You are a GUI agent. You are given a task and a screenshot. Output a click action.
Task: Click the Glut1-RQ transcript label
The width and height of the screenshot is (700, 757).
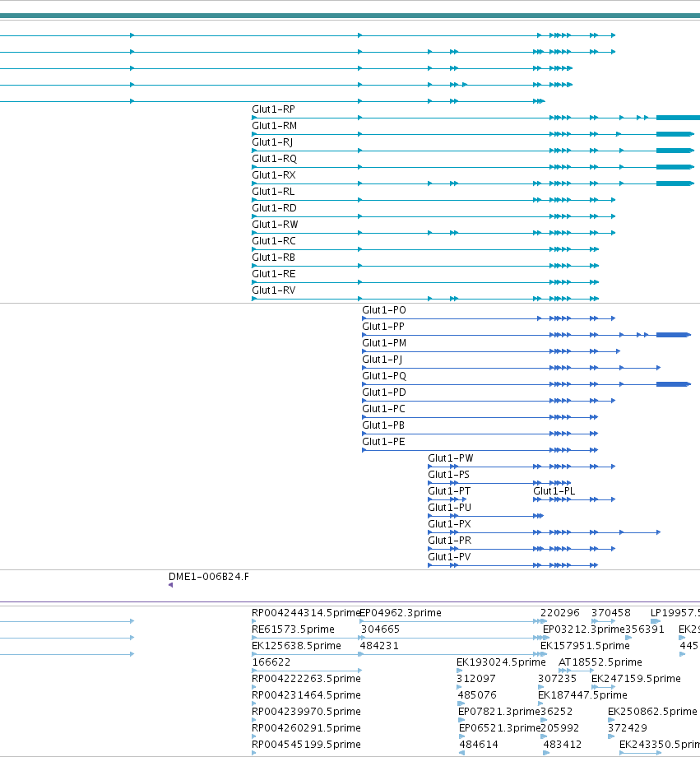(274, 159)
